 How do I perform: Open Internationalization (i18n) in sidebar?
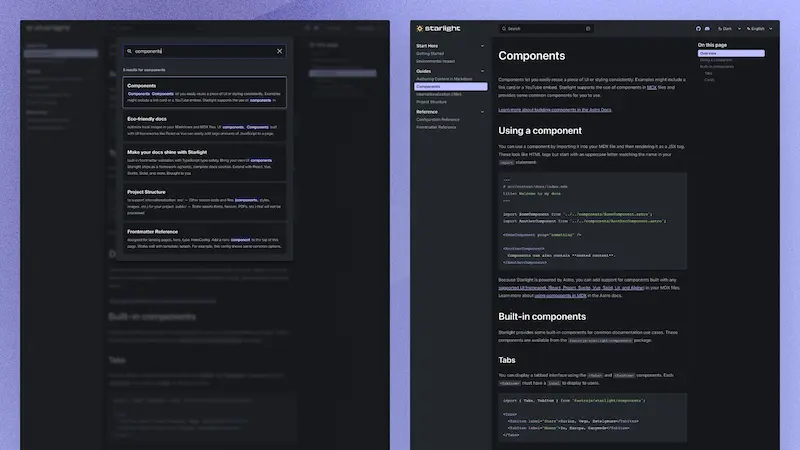coord(438,94)
